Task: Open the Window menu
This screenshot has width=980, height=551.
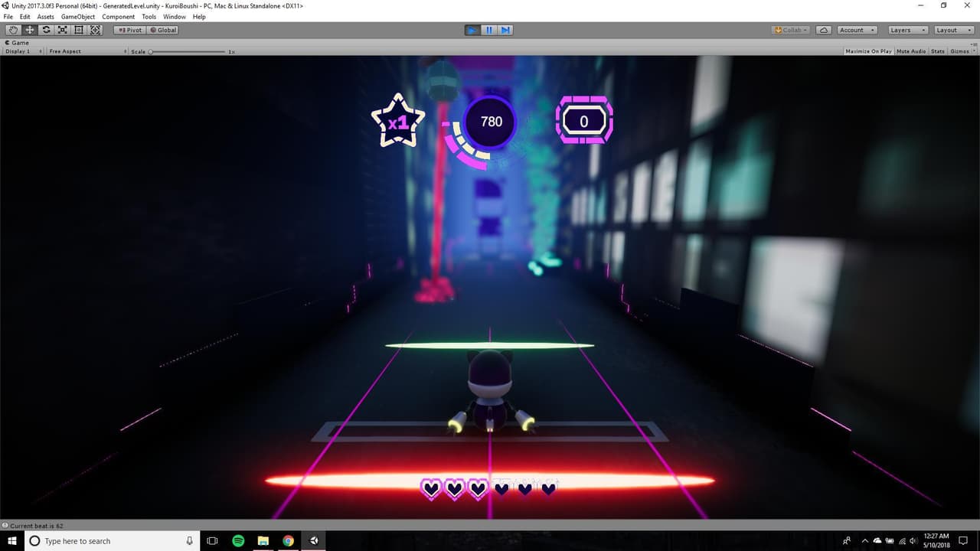Action: click(175, 17)
